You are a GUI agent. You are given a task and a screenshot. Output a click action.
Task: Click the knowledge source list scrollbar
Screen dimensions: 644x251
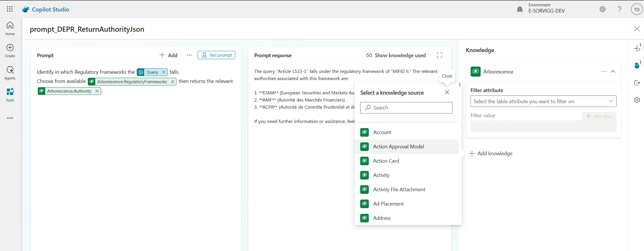[x=460, y=85]
